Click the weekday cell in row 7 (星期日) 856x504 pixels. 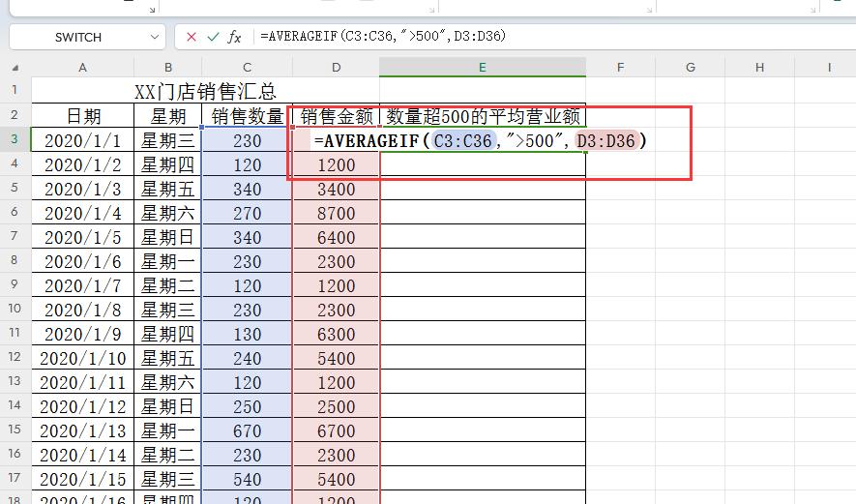click(x=168, y=237)
